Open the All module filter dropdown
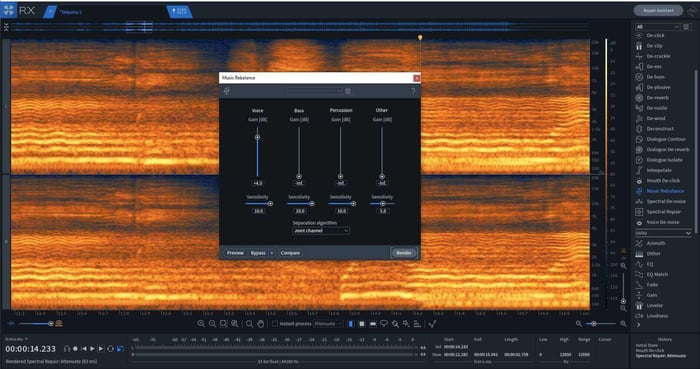Screen dimensions: 700x369 (x=657, y=27)
